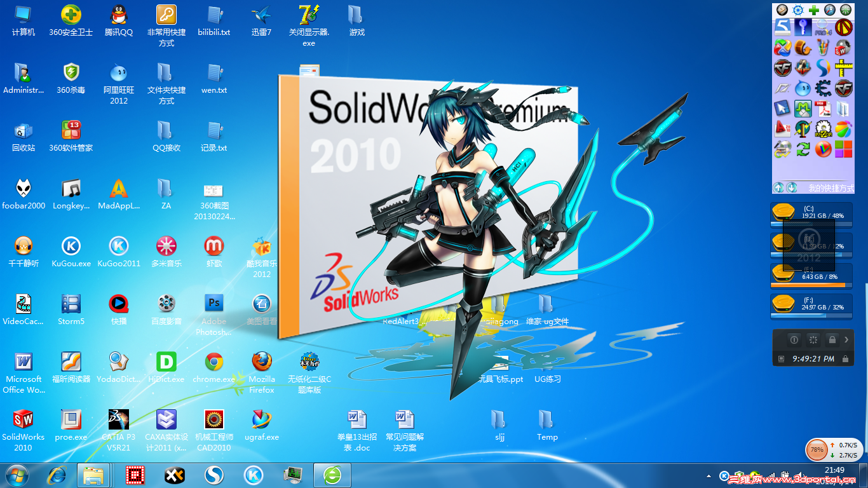This screenshot has height=488, width=868.
Task: Expand the clock gadget with its chevron
Action: point(846,340)
